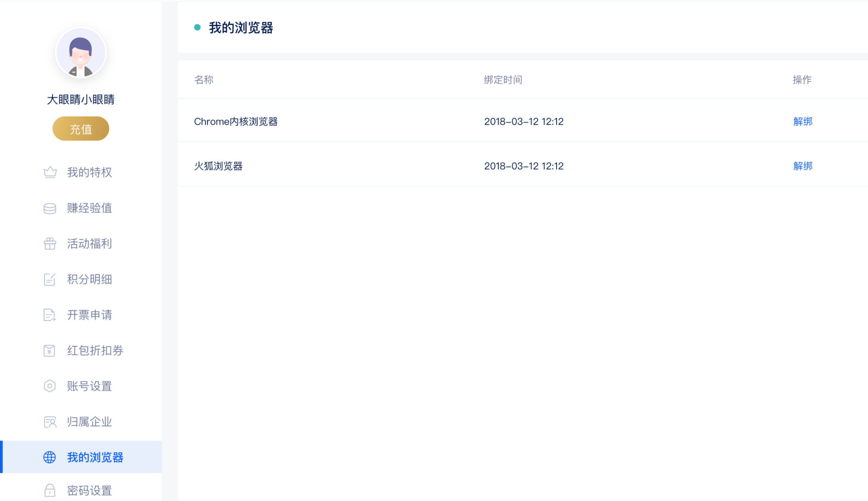Click the coin stack icon for 赚经验值
Viewport: 868px width, 501px height.
click(x=50, y=208)
